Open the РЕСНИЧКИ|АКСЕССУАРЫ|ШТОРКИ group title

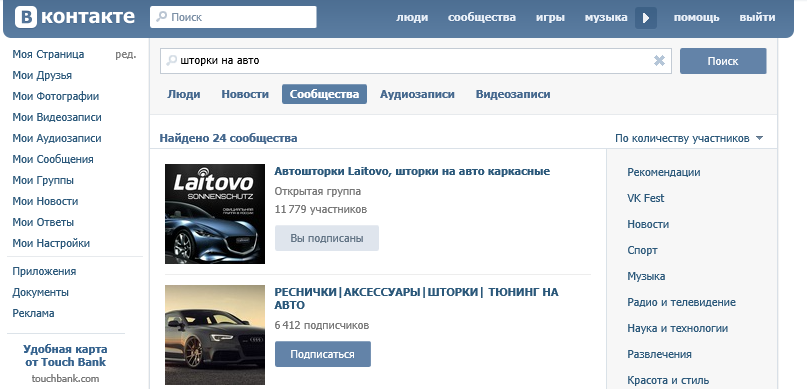tap(416, 299)
